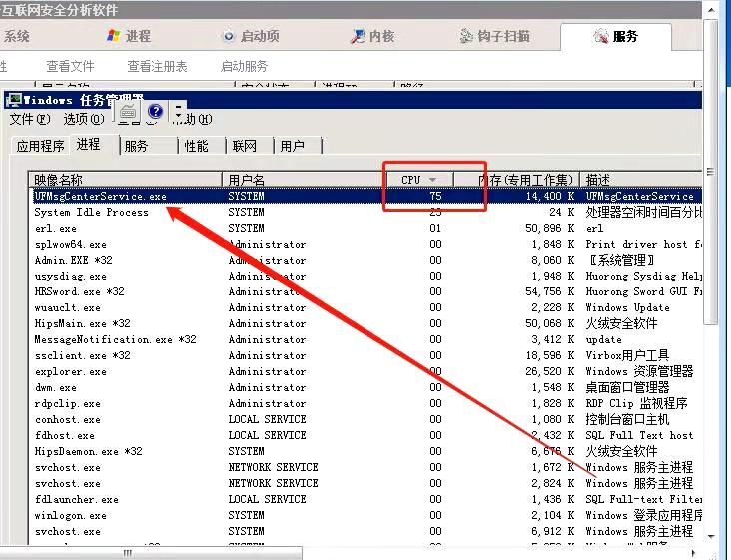Select the rdpclip.exe process
731x560 pixels.
(x=365, y=403)
